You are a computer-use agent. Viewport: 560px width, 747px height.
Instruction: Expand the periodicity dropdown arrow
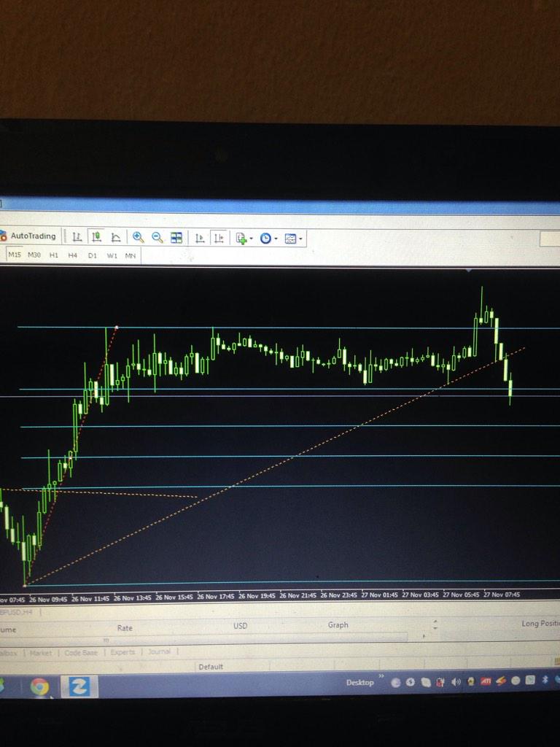(276, 239)
